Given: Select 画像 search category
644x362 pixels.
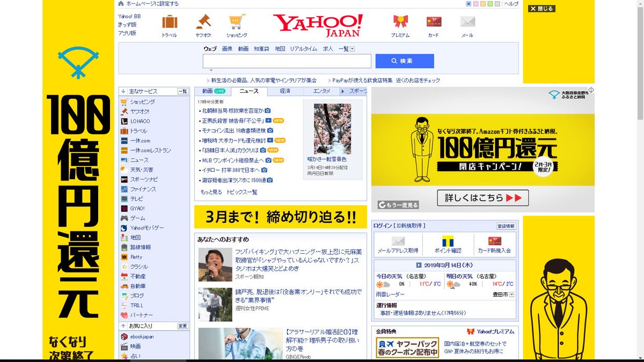Looking at the screenshot, I should click(227, 49).
